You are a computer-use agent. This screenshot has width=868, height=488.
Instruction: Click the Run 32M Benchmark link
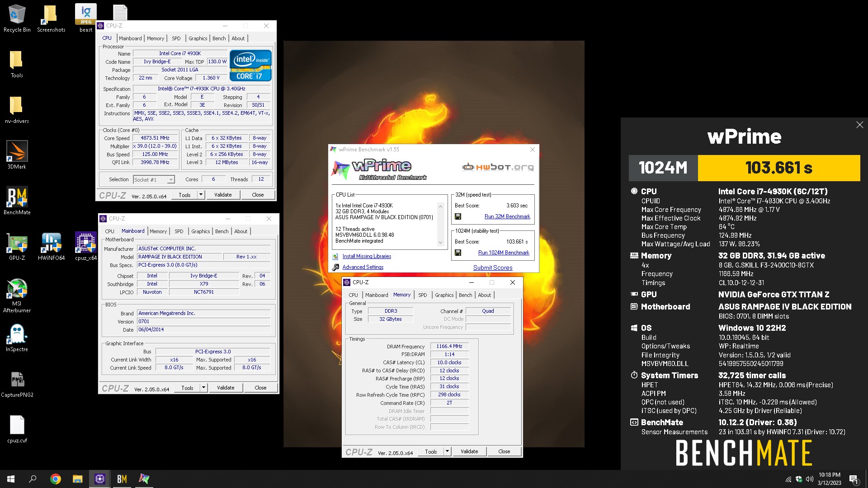coord(507,216)
